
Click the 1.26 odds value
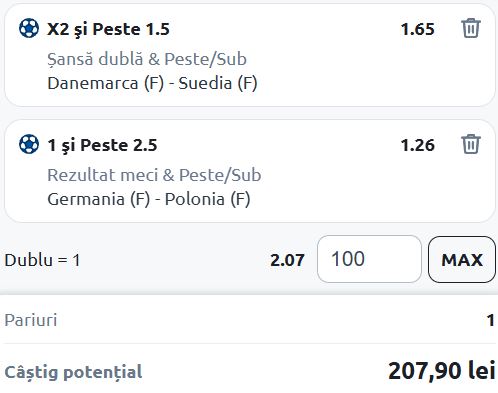(x=417, y=145)
